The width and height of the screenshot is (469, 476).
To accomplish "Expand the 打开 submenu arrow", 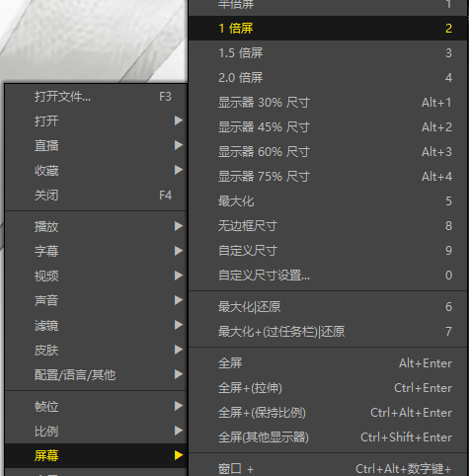I will tap(179, 120).
